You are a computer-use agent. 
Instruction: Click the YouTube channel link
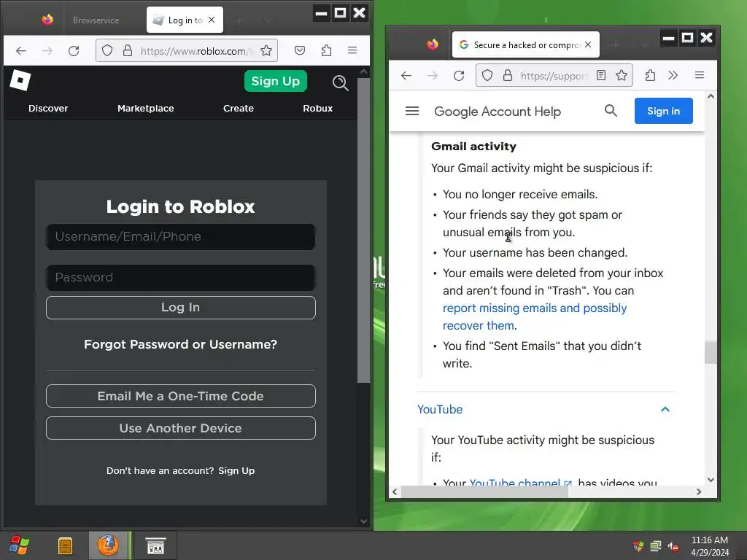click(521, 483)
